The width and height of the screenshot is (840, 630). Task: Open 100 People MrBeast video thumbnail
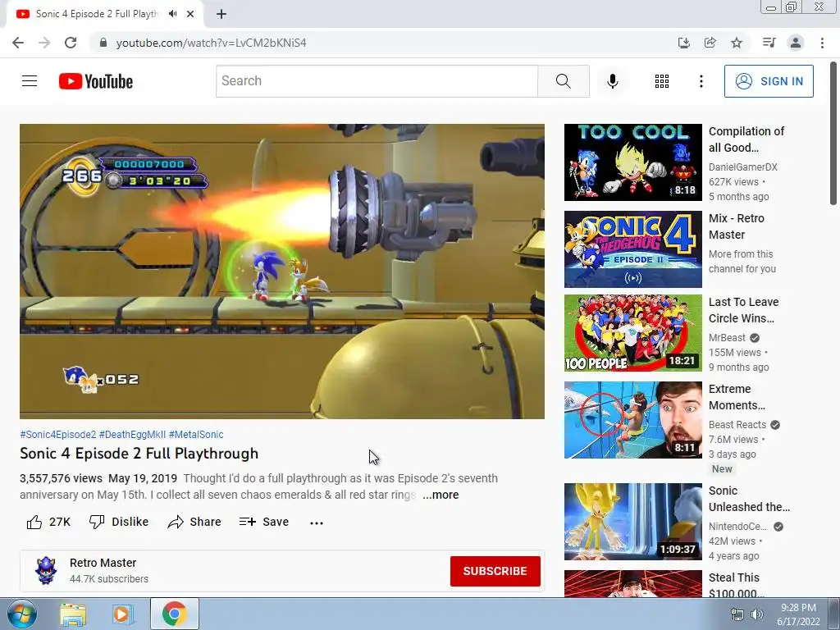[x=632, y=333]
